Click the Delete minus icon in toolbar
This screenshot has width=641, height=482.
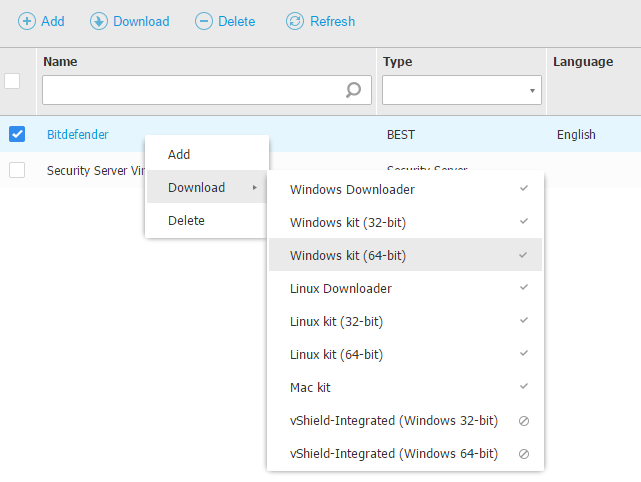203,21
